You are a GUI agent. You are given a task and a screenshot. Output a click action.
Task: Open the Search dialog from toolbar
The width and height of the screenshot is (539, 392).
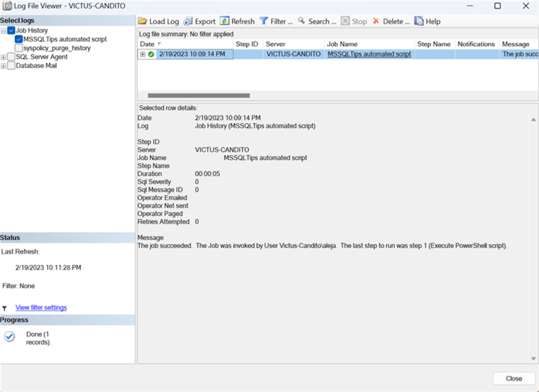tap(317, 22)
